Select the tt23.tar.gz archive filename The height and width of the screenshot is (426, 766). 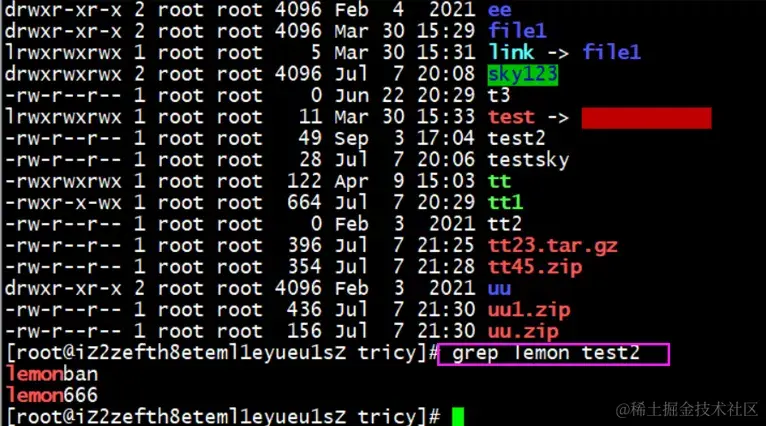coord(553,246)
